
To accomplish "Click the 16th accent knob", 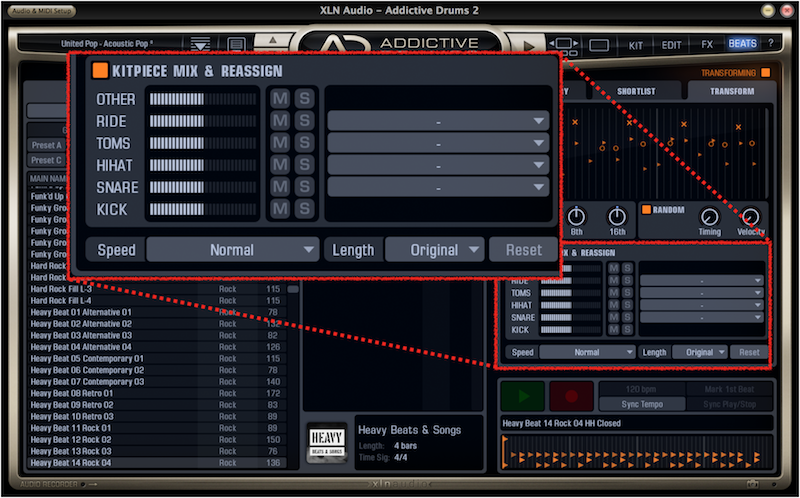I will click(617, 217).
